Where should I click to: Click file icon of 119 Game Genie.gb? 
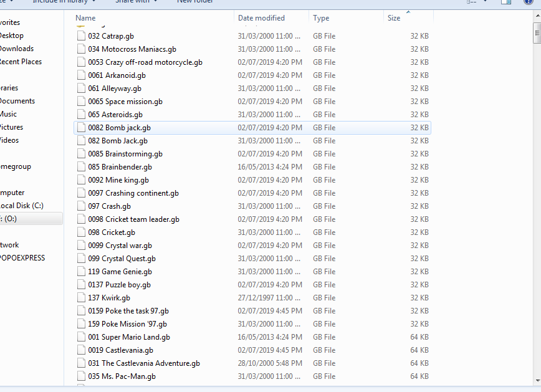tap(81, 272)
